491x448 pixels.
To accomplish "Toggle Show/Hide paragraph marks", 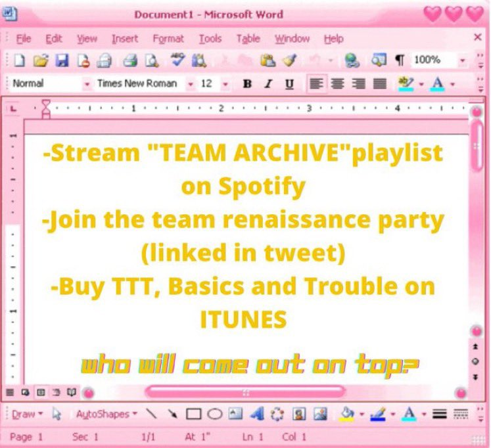I will coord(400,60).
